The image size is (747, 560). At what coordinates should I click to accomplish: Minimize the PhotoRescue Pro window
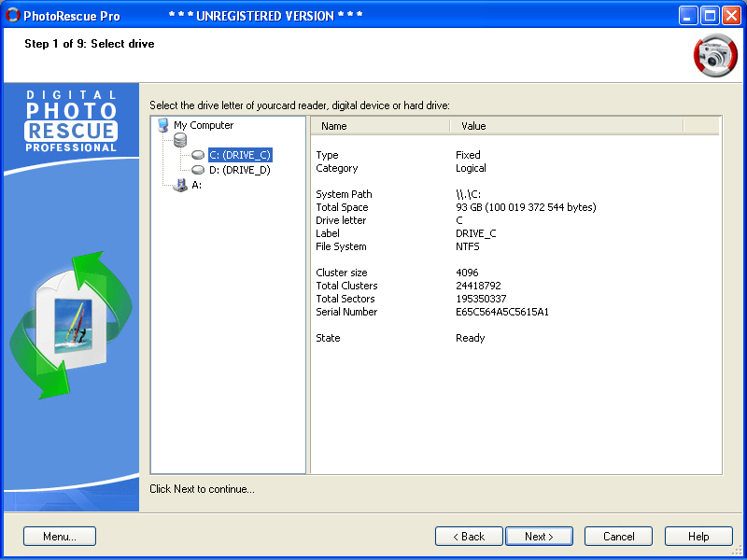point(687,16)
